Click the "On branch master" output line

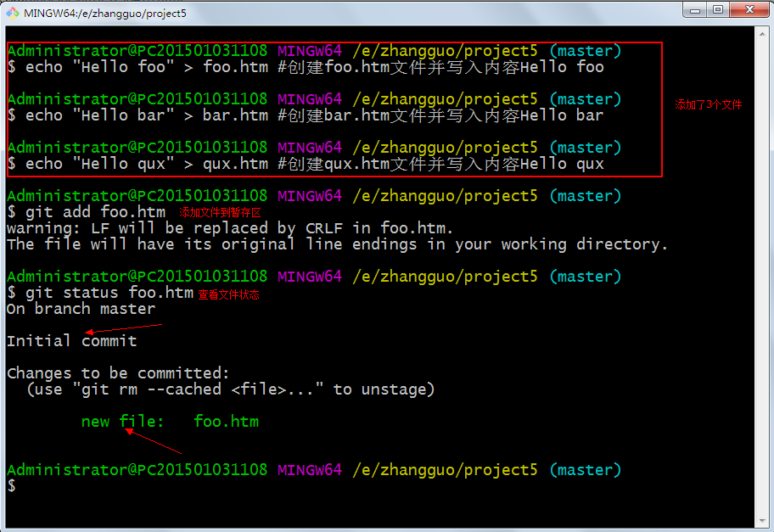tap(81, 309)
